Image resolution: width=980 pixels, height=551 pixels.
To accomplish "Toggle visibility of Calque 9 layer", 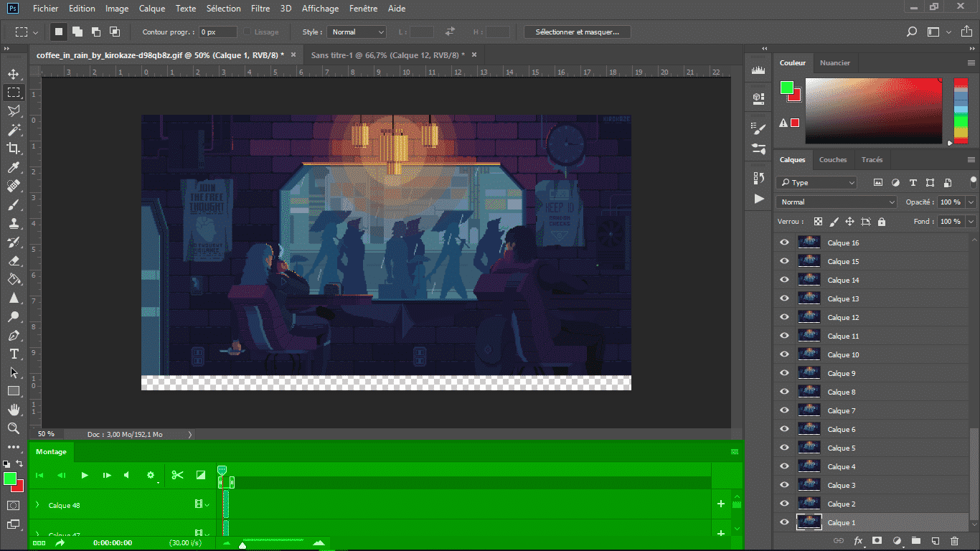I will 784,373.
